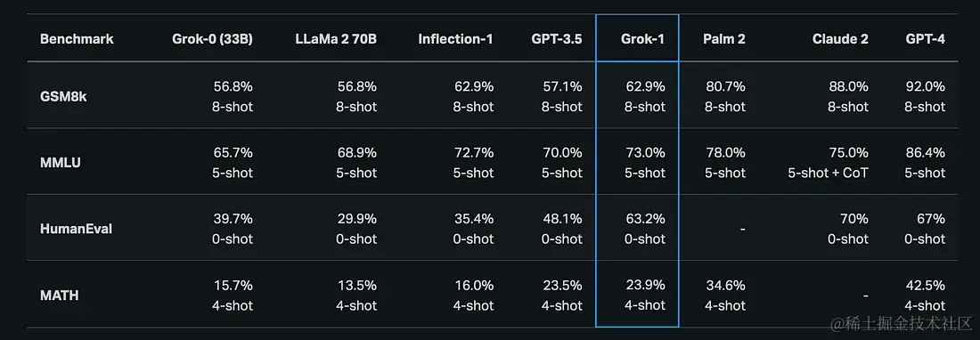The height and width of the screenshot is (340, 980).
Task: Select the GSM8k row label
Action: pos(63,96)
